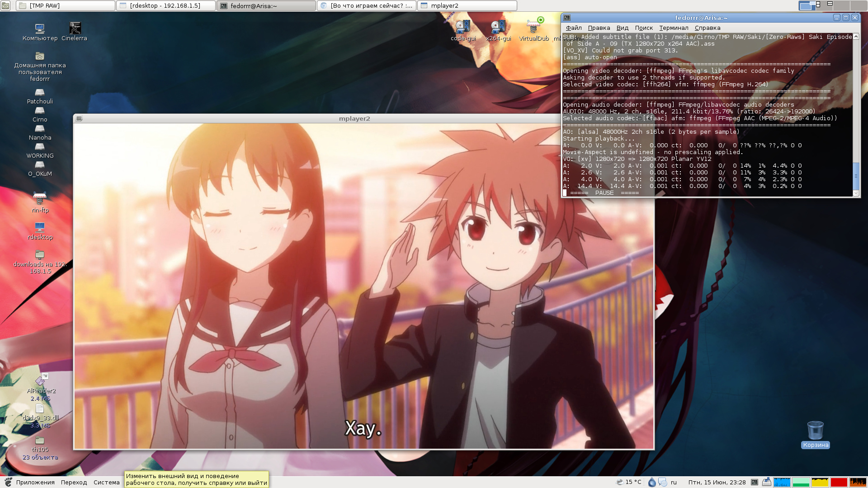Open the Терминал menu in terminal
Image resolution: width=868 pixels, height=488 pixels.
[673, 28]
